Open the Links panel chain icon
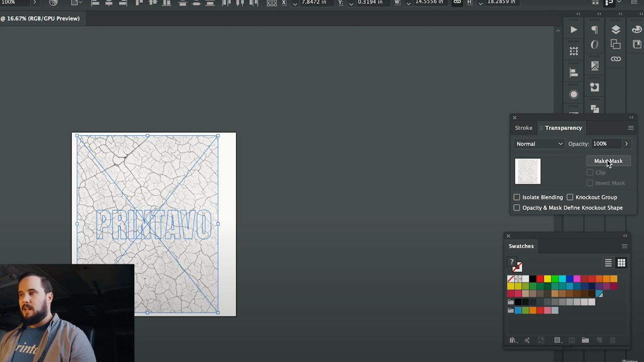Viewport: 644px width, 362px height. 616,59
